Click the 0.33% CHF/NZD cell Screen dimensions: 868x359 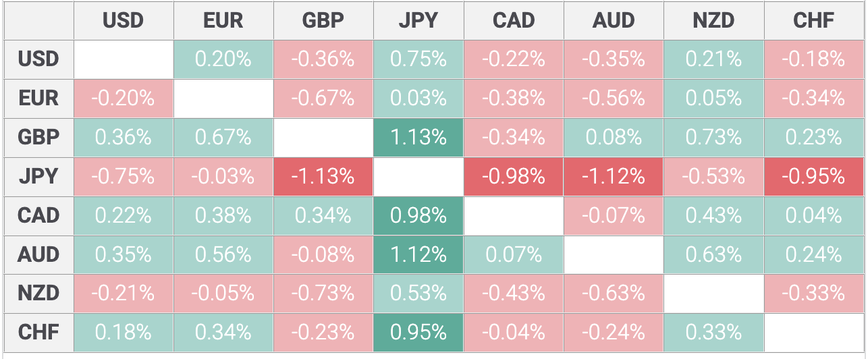713,332
